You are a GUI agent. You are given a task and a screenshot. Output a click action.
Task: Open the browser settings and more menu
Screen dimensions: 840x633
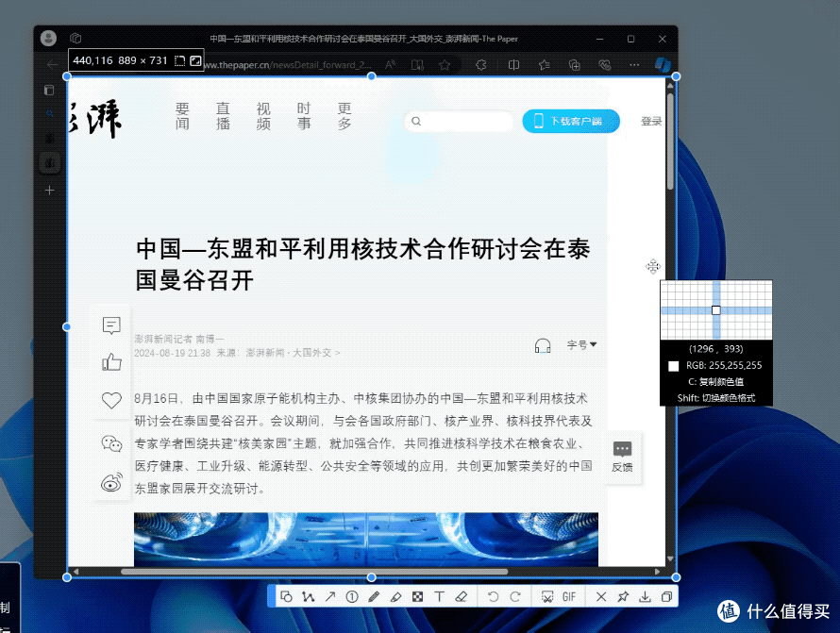coord(634,65)
